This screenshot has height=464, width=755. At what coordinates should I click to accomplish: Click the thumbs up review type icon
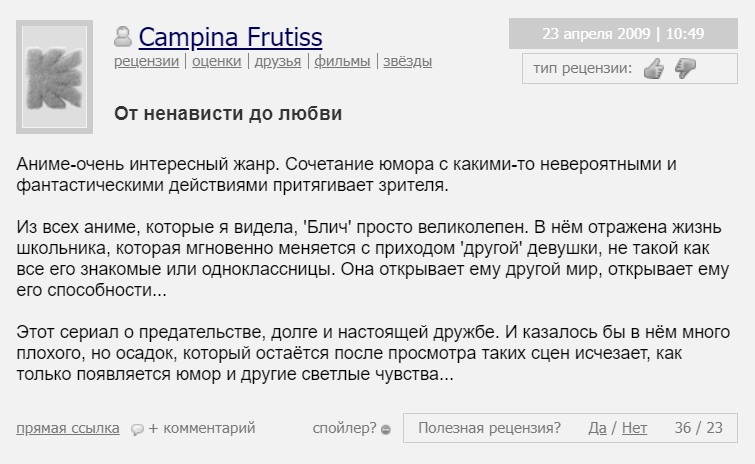point(654,68)
